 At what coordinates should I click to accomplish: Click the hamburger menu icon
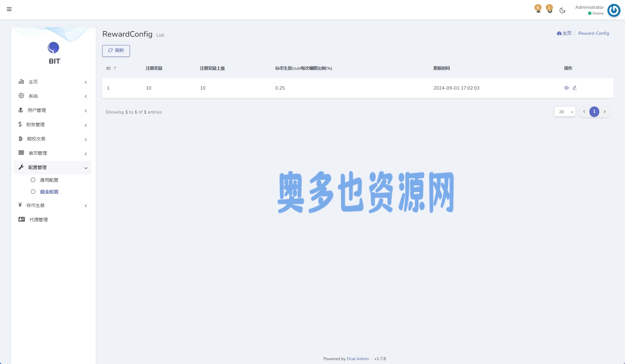point(9,9)
